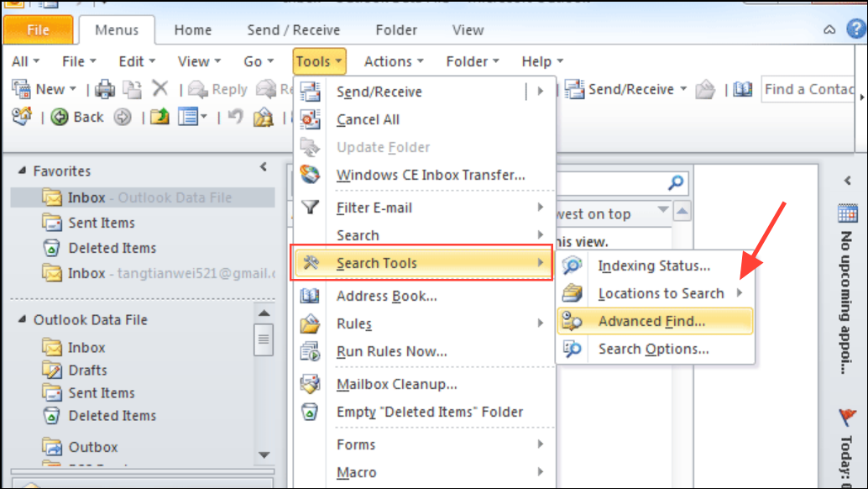Click the red flag icon in the To-Do bar

point(848,417)
